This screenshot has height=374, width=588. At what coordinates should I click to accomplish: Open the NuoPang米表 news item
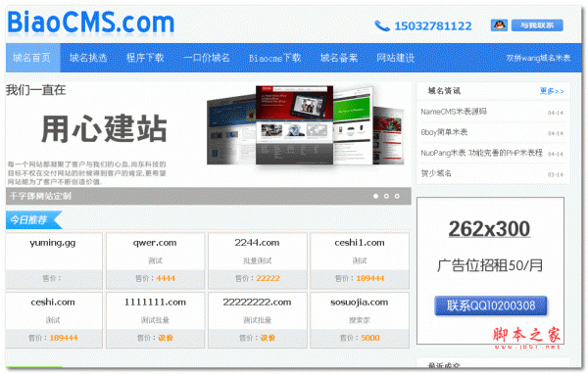click(x=481, y=153)
